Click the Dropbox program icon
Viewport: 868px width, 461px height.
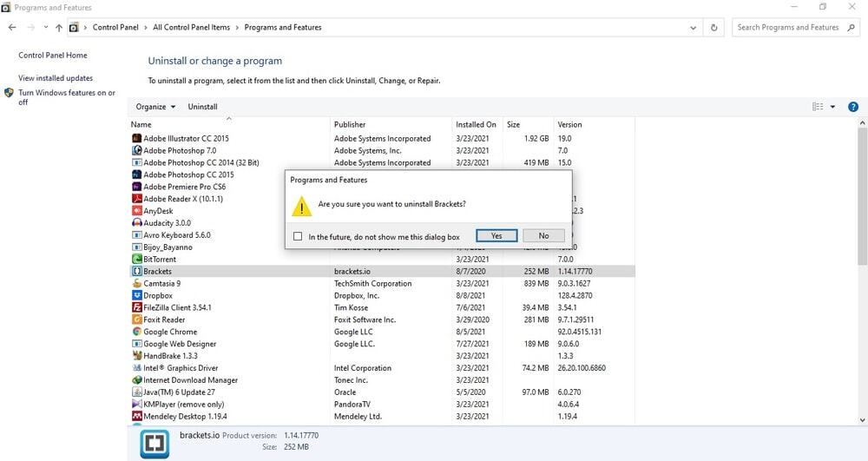(137, 295)
